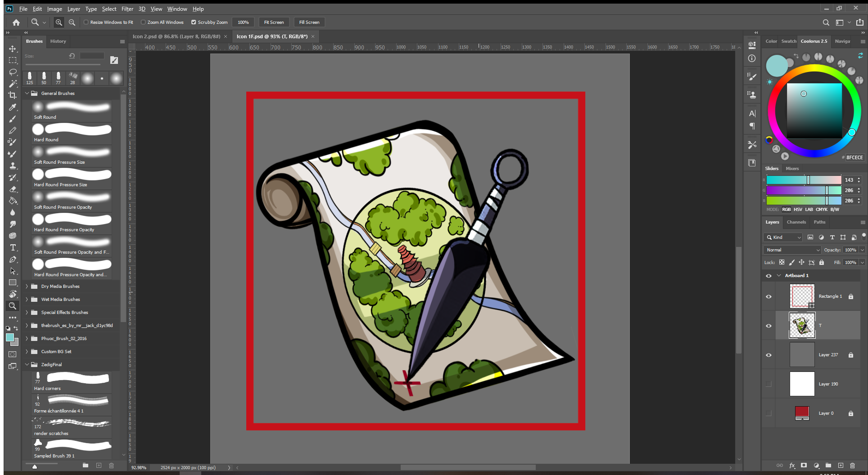Collapse the General Brushes folder
The width and height of the screenshot is (868, 475).
click(27, 93)
